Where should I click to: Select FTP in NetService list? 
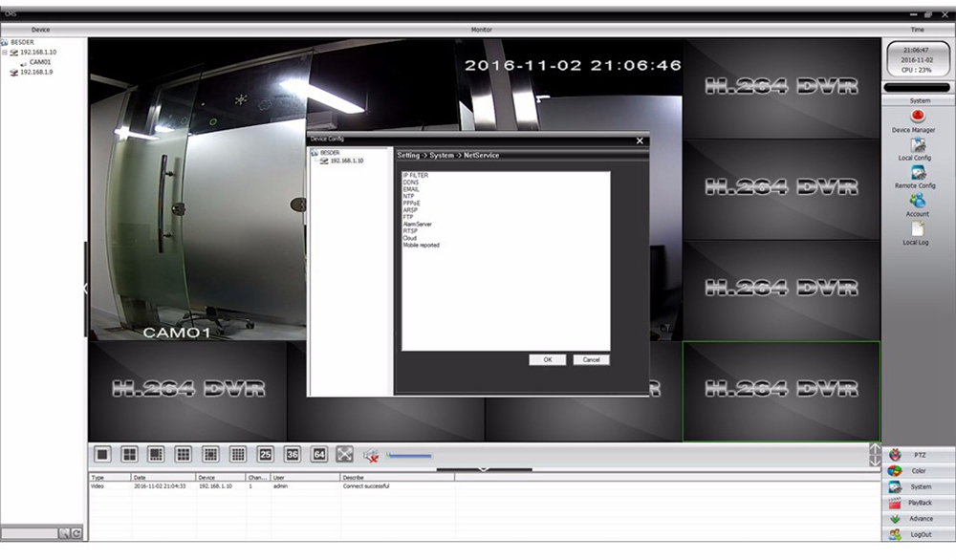click(408, 217)
